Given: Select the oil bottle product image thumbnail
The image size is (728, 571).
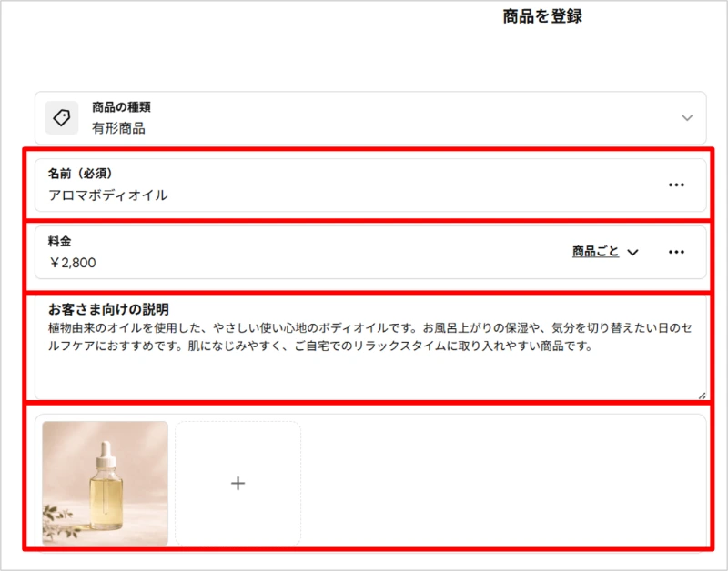Looking at the screenshot, I should click(105, 484).
